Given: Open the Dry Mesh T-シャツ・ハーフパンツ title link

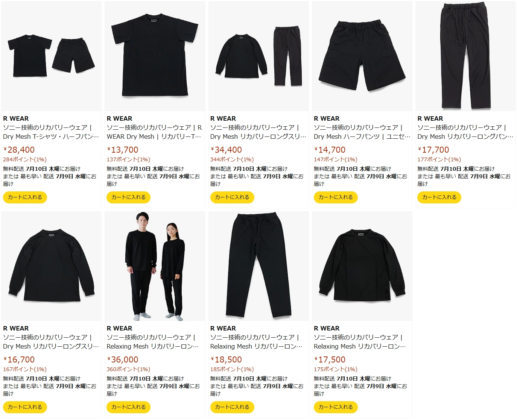Looking at the screenshot, I should (51, 132).
